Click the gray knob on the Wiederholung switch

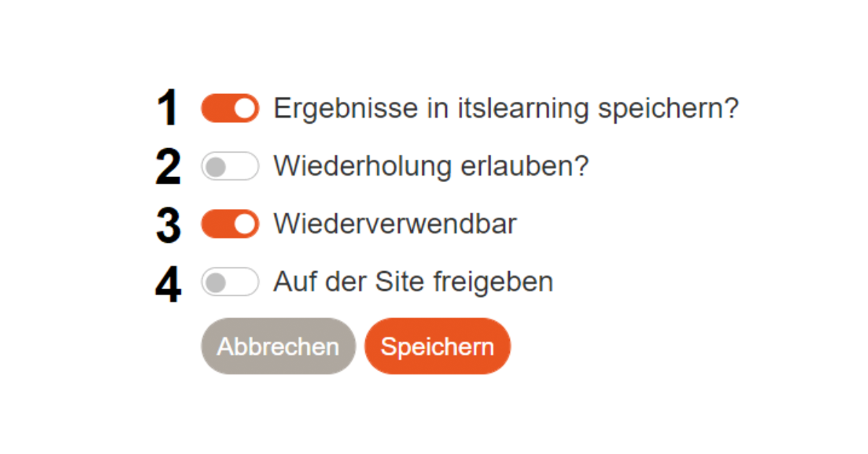215,167
